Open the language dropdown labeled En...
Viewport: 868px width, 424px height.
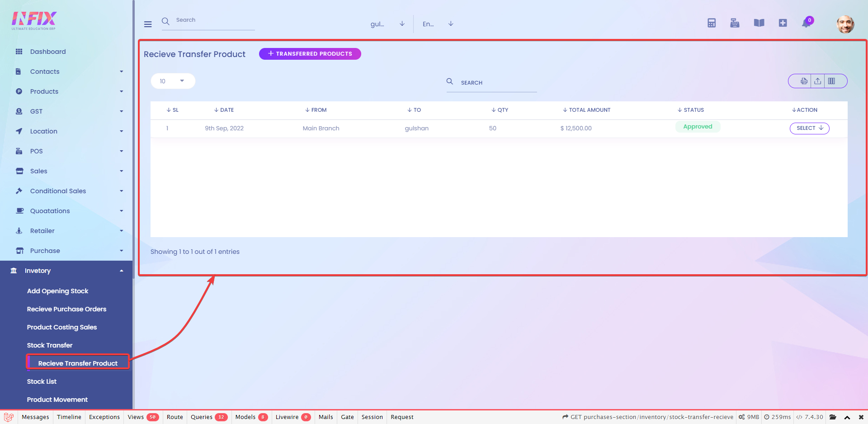[438, 24]
